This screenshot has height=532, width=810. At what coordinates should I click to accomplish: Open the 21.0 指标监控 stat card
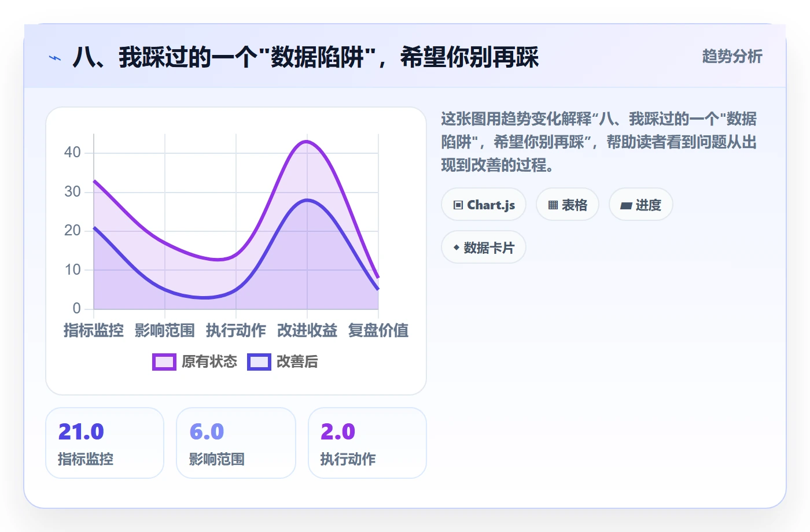tap(105, 443)
